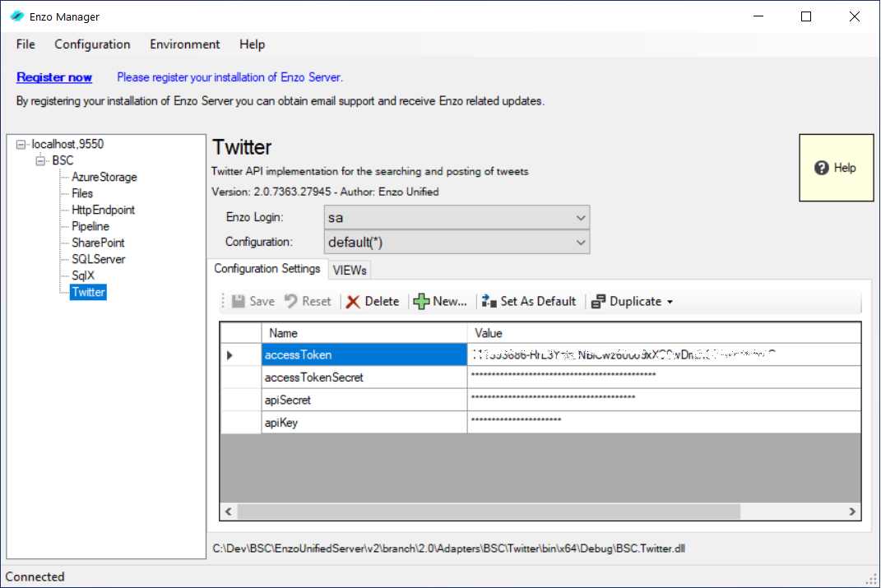The image size is (881, 588).
Task: Click the Reset toolbar button
Action: tap(308, 302)
